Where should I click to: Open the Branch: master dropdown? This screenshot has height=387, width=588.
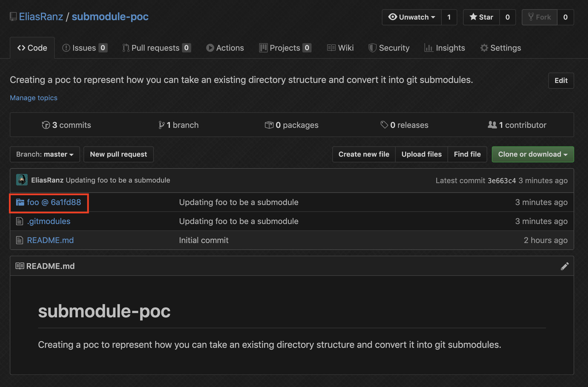[45, 154]
